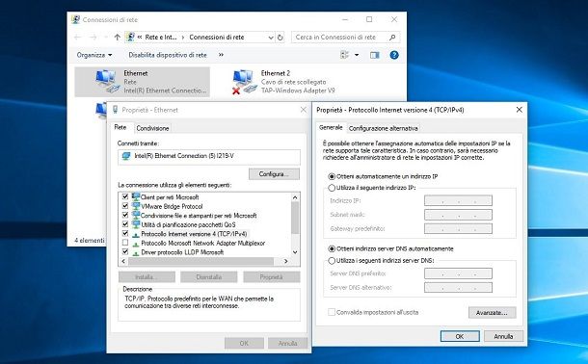
Task: Show more toolbar commands chevron
Action: coord(221,55)
